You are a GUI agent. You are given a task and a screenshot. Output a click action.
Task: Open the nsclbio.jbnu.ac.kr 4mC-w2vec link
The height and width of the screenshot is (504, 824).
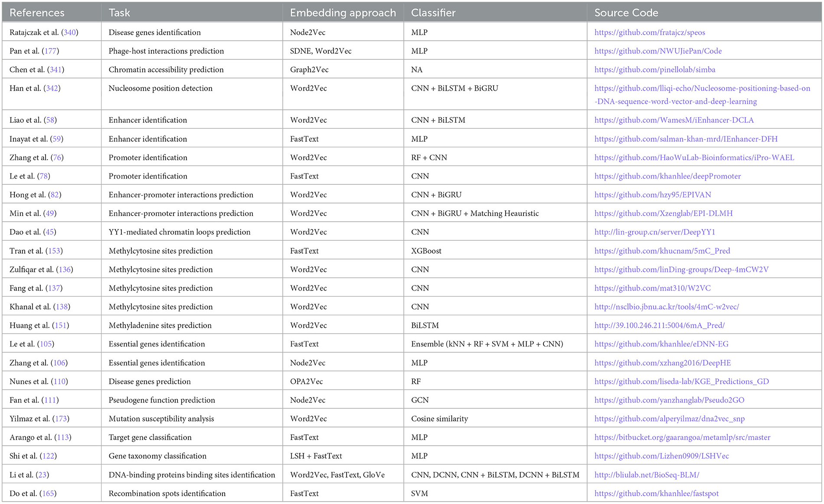pyautogui.click(x=667, y=307)
